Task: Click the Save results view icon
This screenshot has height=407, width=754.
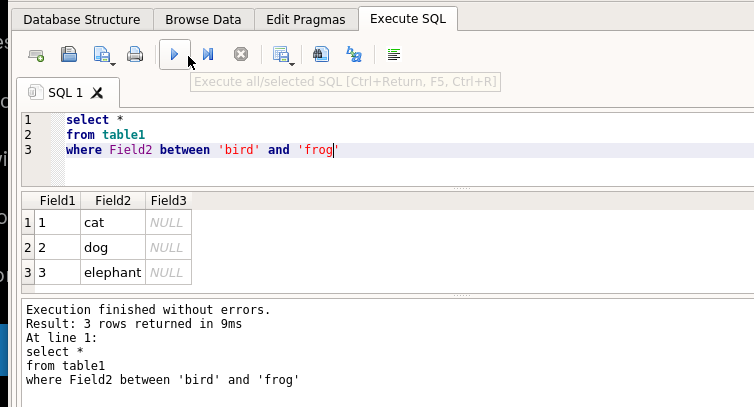Action: tap(280, 54)
